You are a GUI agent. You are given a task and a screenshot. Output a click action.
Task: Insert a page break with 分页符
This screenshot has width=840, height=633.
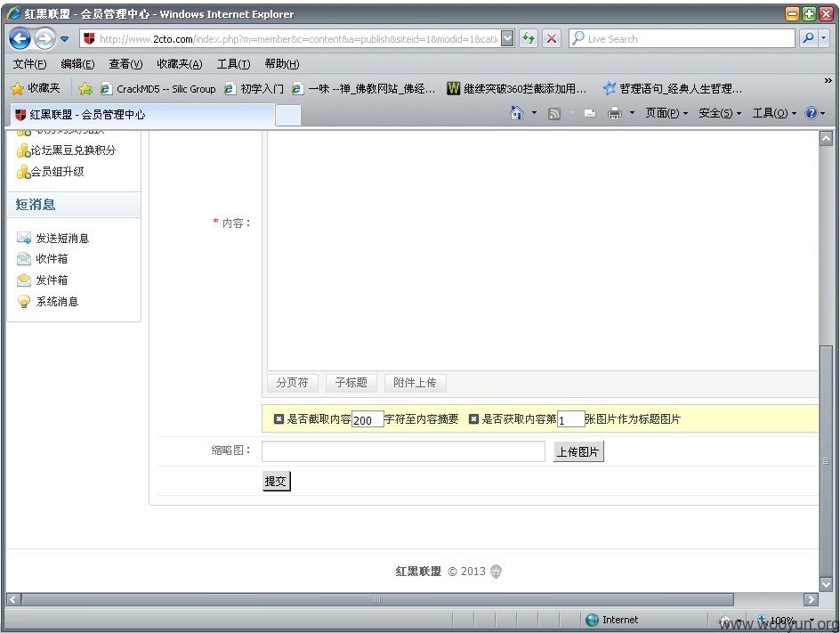coord(293,383)
